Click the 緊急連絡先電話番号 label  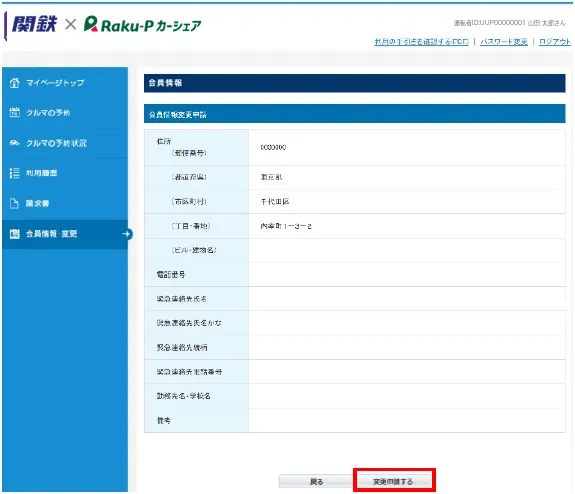pyautogui.click(x=189, y=372)
